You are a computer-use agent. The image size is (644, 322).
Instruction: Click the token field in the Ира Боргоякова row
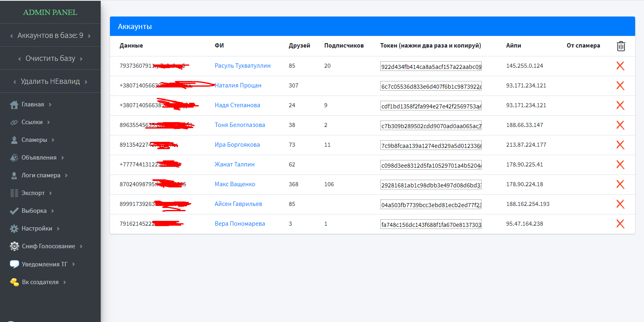[431, 145]
